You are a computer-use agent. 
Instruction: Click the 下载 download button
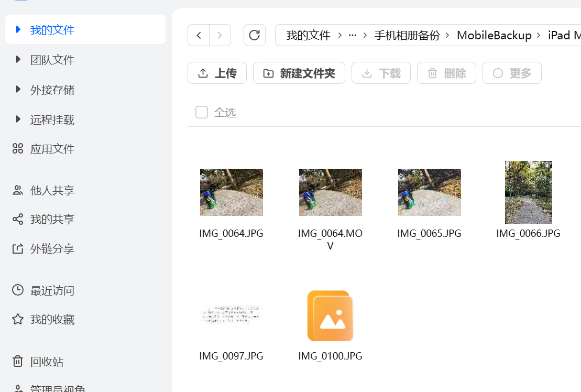(381, 73)
